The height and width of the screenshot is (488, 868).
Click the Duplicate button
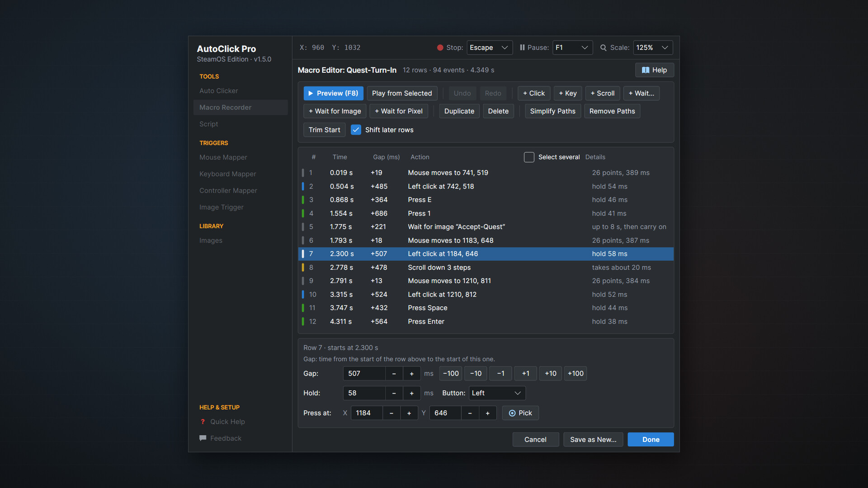coord(459,111)
